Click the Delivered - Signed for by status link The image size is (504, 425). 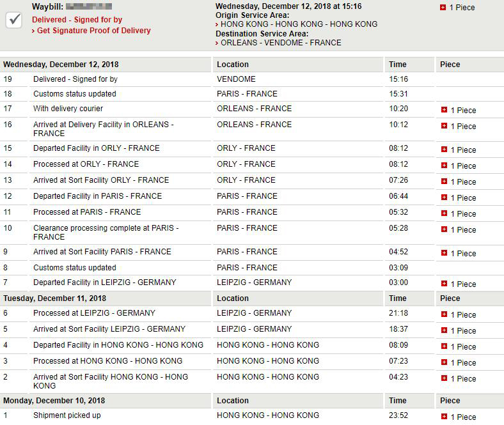pyautogui.click(x=77, y=20)
